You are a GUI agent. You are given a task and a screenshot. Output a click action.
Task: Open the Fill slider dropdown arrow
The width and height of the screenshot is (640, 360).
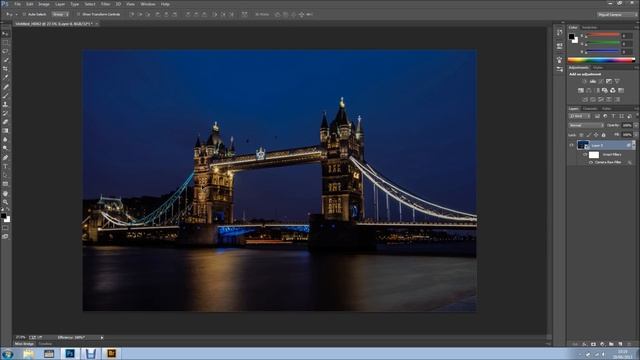point(636,135)
